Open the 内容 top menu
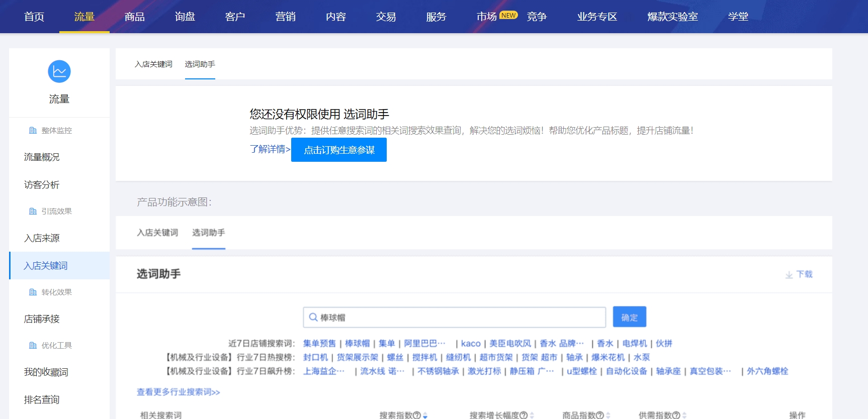868x419 pixels. pos(336,17)
